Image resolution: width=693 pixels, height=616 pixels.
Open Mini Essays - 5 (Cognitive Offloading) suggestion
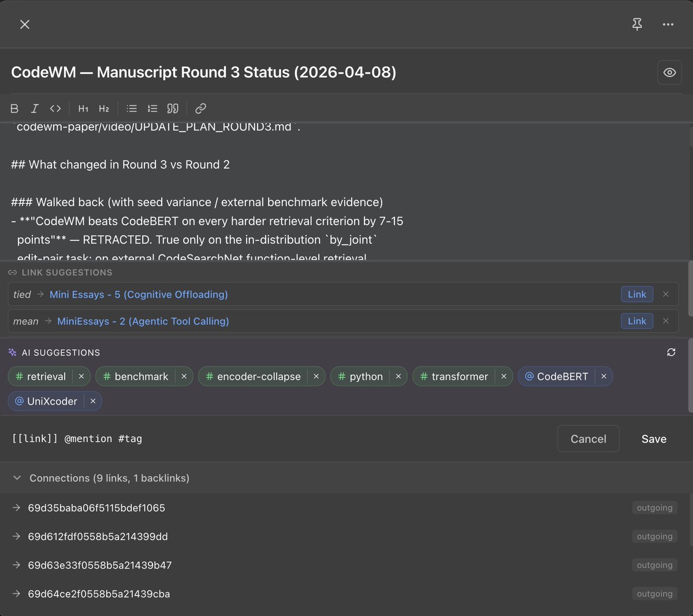[x=139, y=294]
